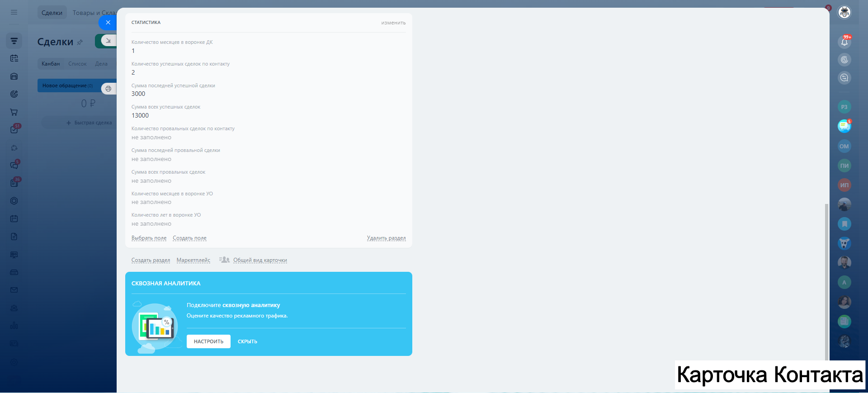Open the ОМ chat avatar
Screen dimensions: 868x393
coord(844,146)
